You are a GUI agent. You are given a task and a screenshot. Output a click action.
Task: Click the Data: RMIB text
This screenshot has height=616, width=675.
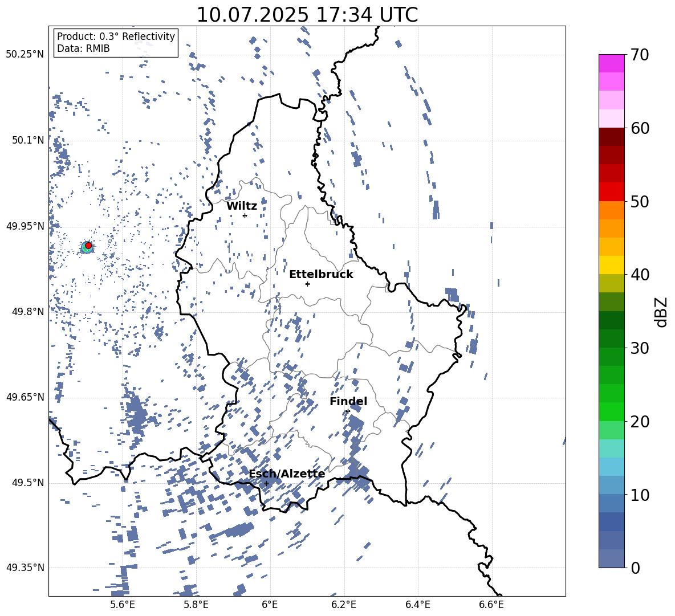83,48
